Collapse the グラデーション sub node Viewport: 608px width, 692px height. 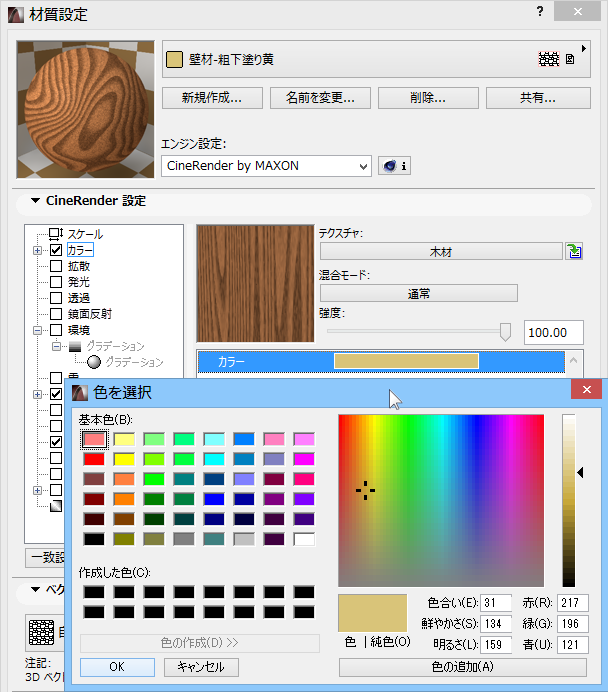coord(56,346)
